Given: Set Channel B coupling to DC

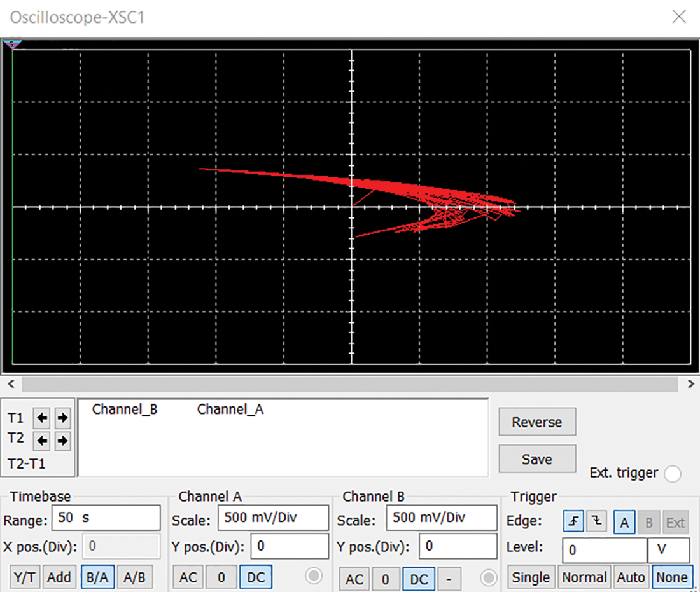Looking at the screenshot, I should (419, 578).
